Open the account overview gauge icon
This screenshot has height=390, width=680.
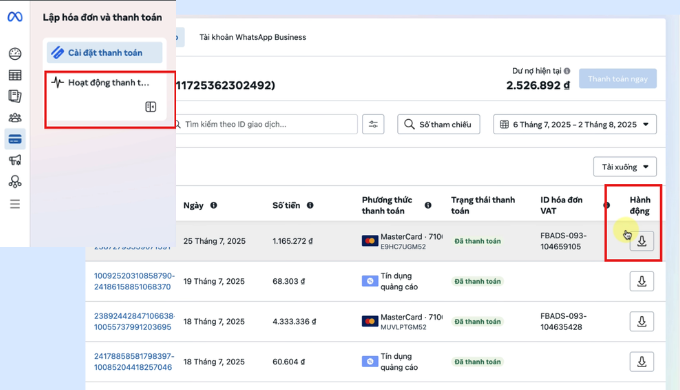point(15,54)
